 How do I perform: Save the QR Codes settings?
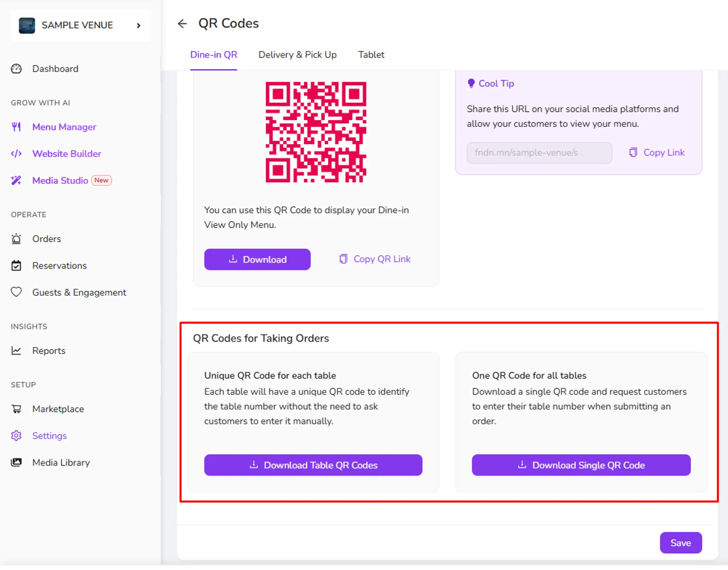tap(681, 543)
